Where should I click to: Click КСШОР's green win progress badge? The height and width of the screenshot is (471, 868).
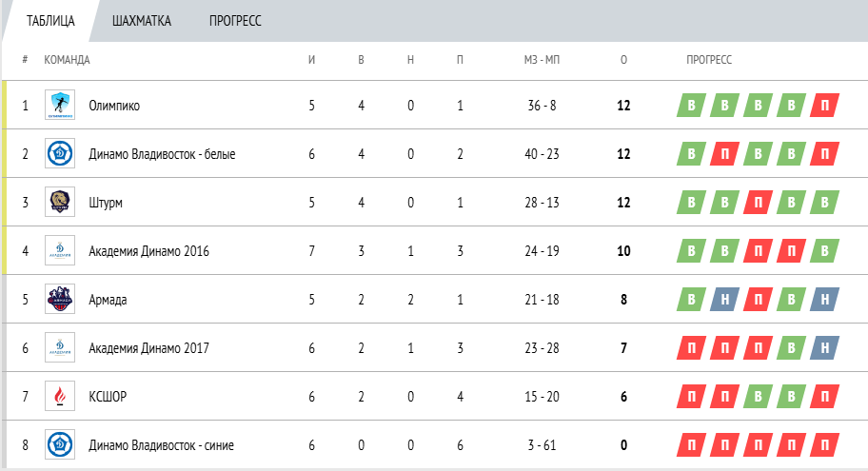click(791, 397)
